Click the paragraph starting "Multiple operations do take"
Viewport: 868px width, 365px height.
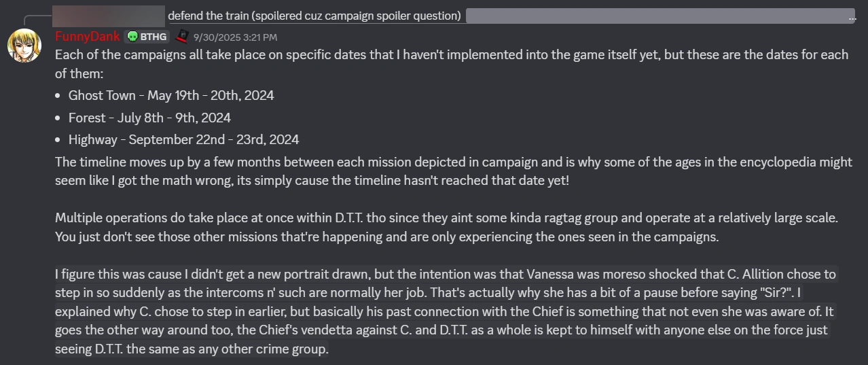pyautogui.click(x=447, y=228)
